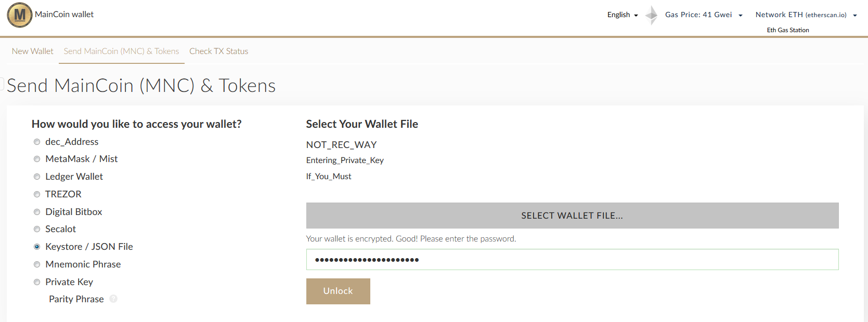Select the Private Key radio option
Screen dimensions: 868x322
(x=37, y=282)
